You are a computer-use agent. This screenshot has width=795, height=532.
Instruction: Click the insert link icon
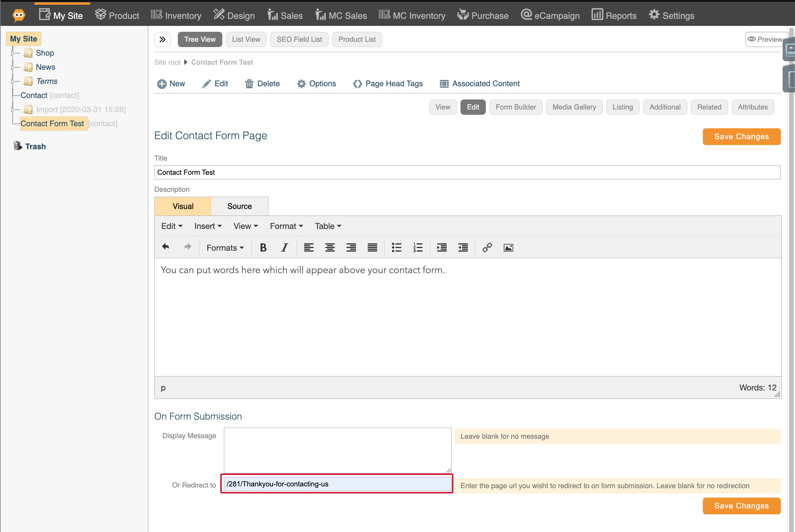click(487, 247)
